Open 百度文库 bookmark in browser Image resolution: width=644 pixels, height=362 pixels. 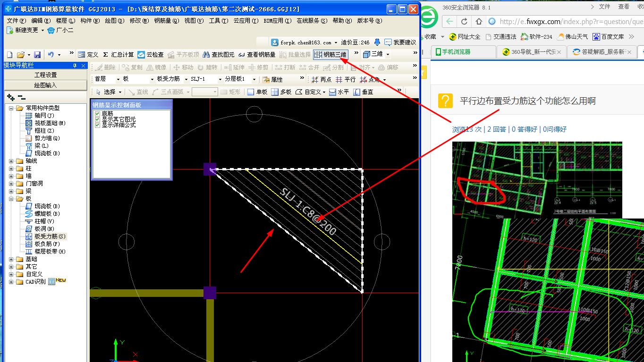[609, 36]
